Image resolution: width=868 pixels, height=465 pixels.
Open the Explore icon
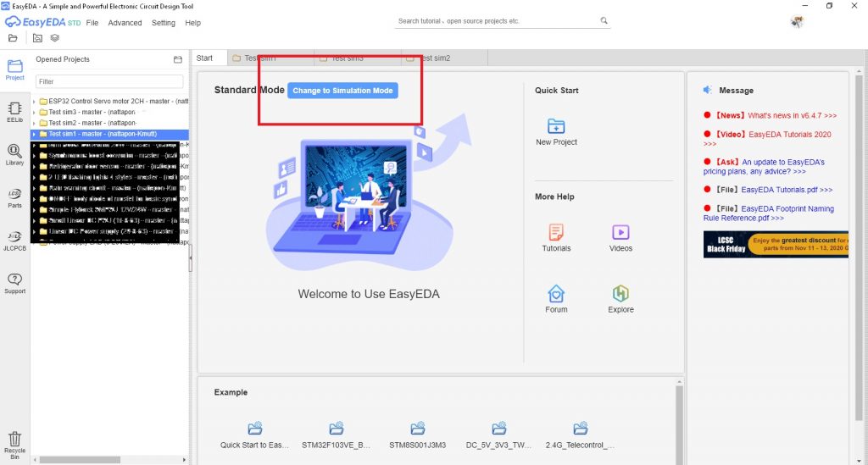pos(620,299)
